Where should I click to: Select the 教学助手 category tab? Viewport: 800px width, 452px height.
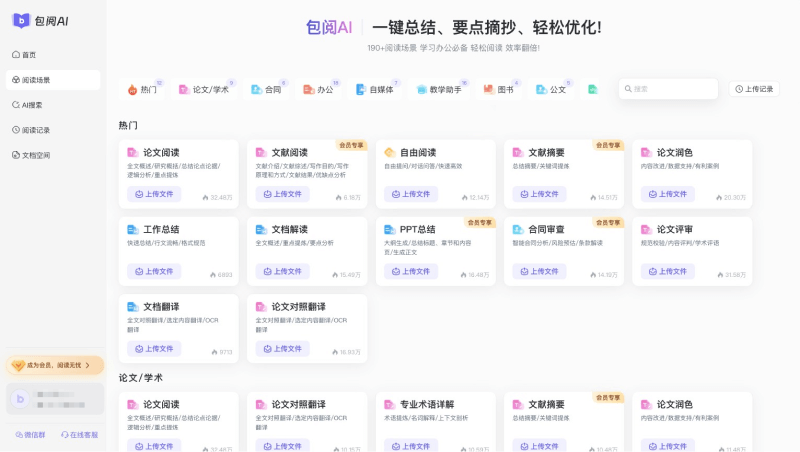(439, 89)
